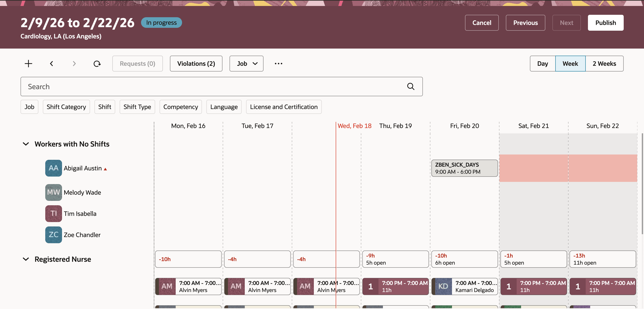Screen dimensions: 644x309
Task: Switch to Day view
Action: (542, 64)
